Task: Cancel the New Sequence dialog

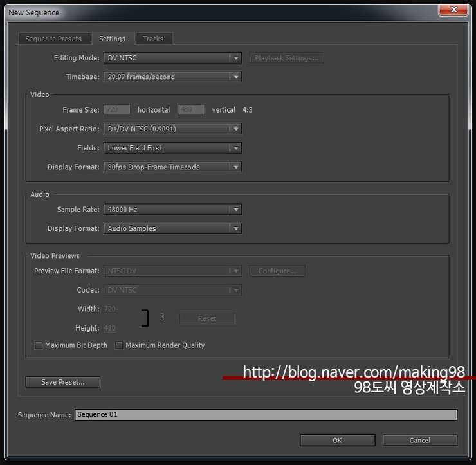Action: 420,441
